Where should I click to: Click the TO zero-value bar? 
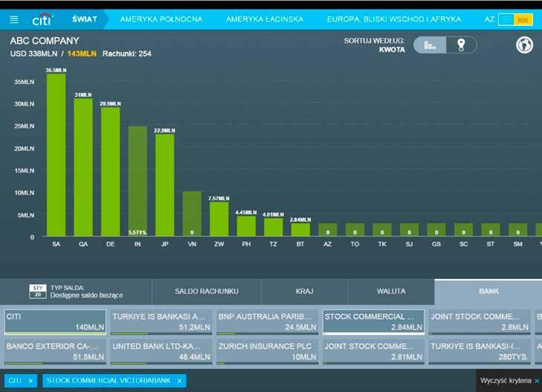(355, 230)
